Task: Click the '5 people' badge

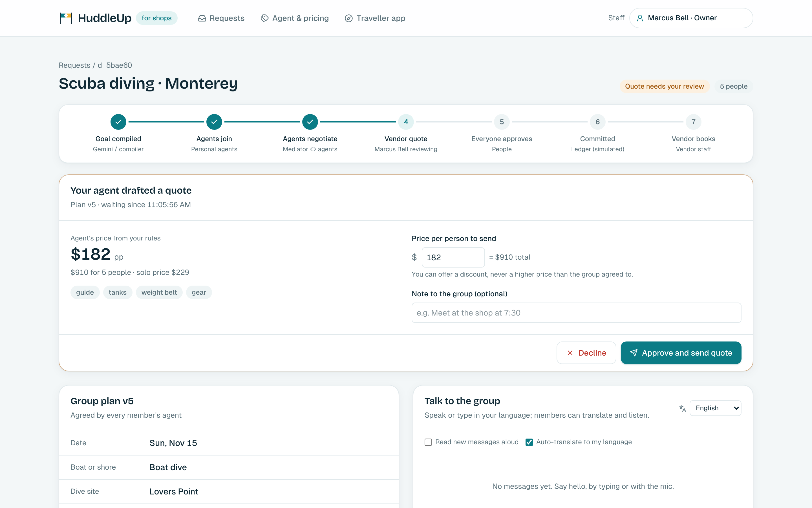Action: 734,86
